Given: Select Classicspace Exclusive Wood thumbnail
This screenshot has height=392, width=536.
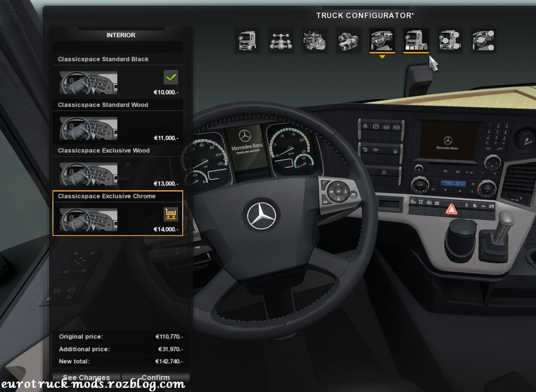Looking at the screenshot, I should click(89, 174).
